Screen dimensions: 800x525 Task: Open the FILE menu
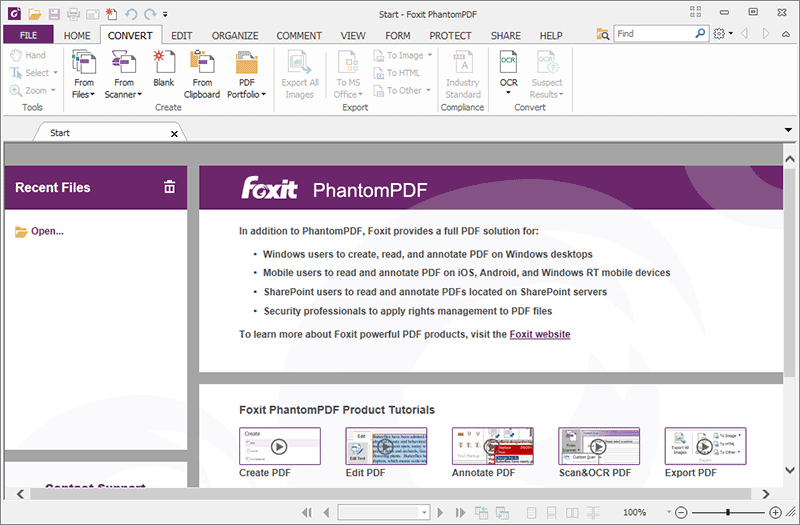click(x=28, y=35)
